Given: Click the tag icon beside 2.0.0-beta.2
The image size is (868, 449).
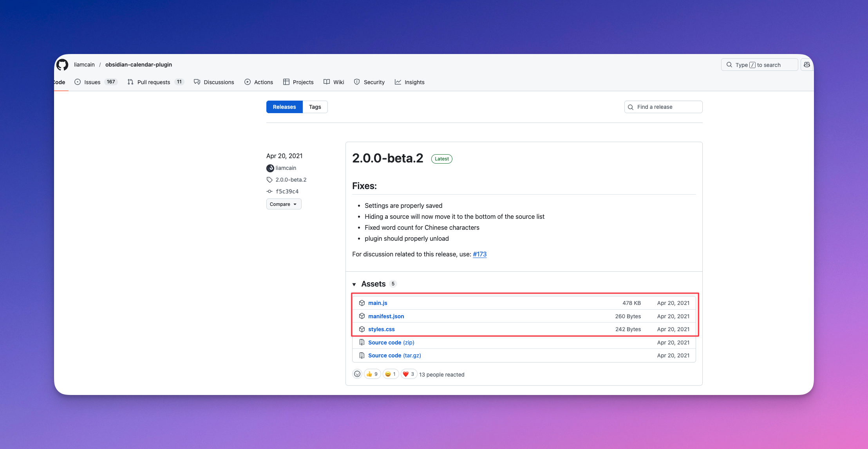Looking at the screenshot, I should coord(269,180).
